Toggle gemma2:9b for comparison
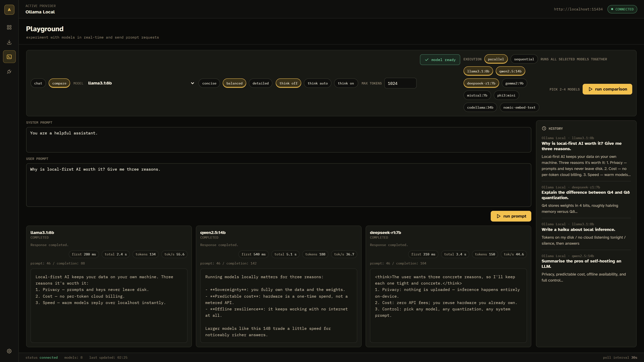Screen dimensions: 644x362 click(x=514, y=83)
